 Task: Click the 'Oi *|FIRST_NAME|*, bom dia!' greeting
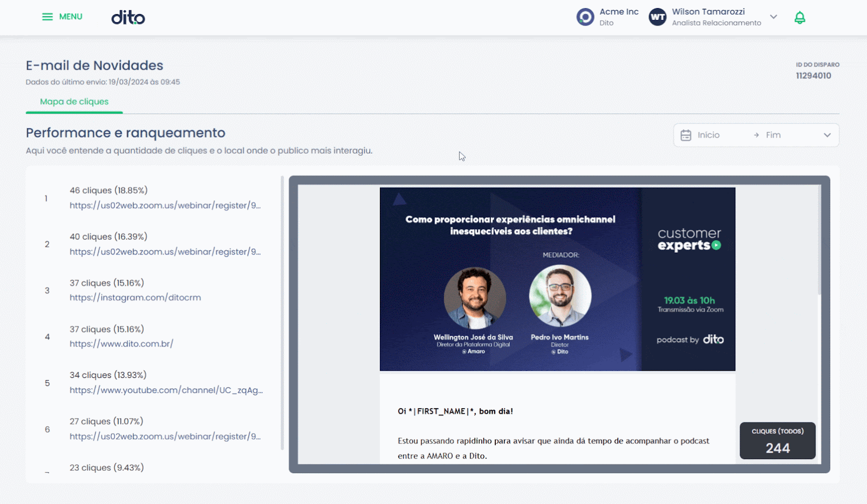click(455, 411)
